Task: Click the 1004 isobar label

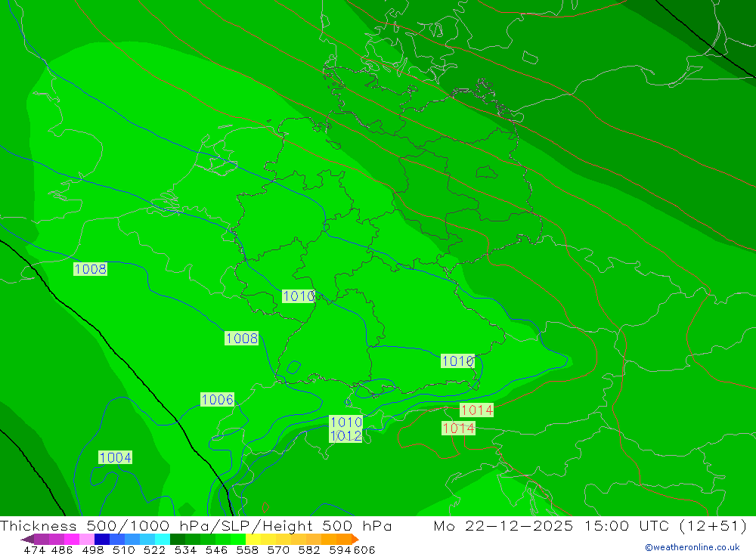Action: [x=115, y=457]
